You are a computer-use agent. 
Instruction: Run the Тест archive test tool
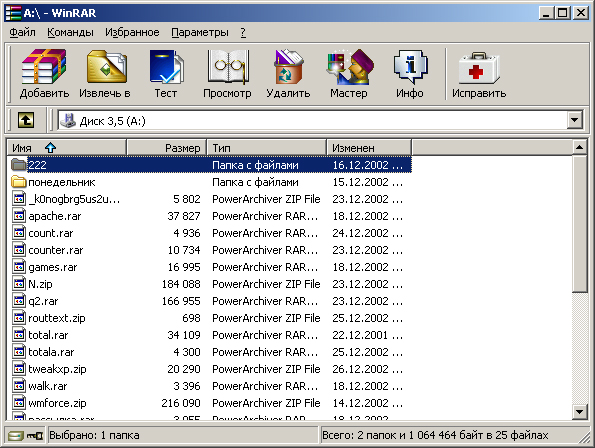point(166,74)
